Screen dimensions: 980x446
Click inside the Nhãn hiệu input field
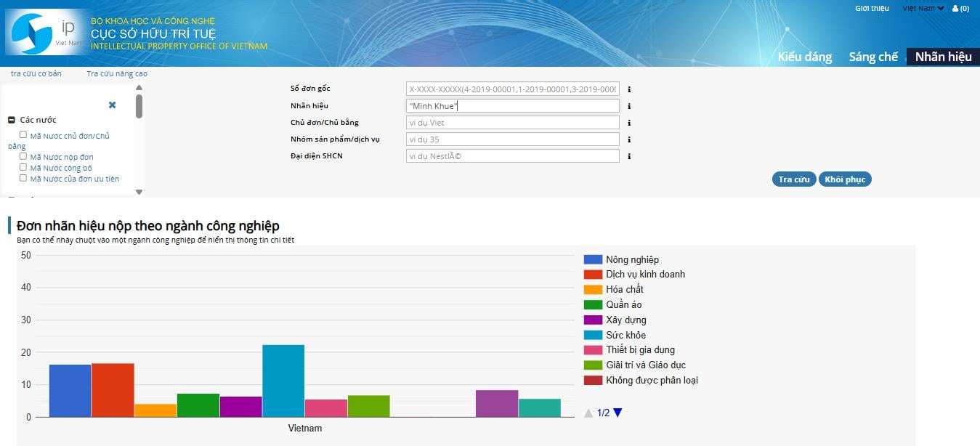click(x=512, y=105)
